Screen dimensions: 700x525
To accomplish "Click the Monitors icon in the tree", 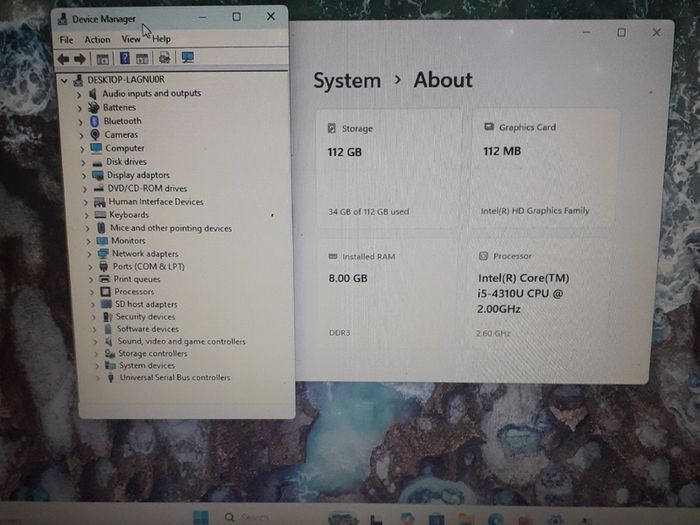I will (x=102, y=241).
